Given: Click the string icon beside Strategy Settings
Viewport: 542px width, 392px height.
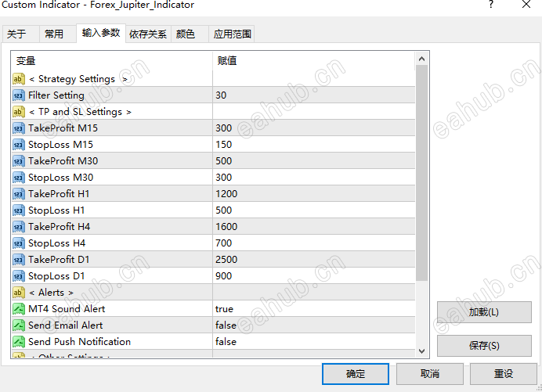Looking at the screenshot, I should pyautogui.click(x=19, y=79).
